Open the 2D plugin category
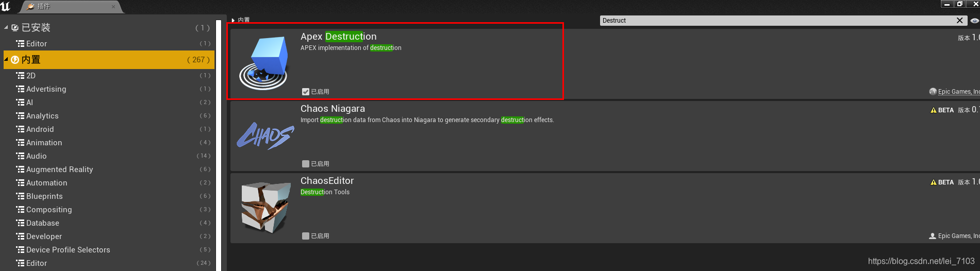 click(109, 76)
